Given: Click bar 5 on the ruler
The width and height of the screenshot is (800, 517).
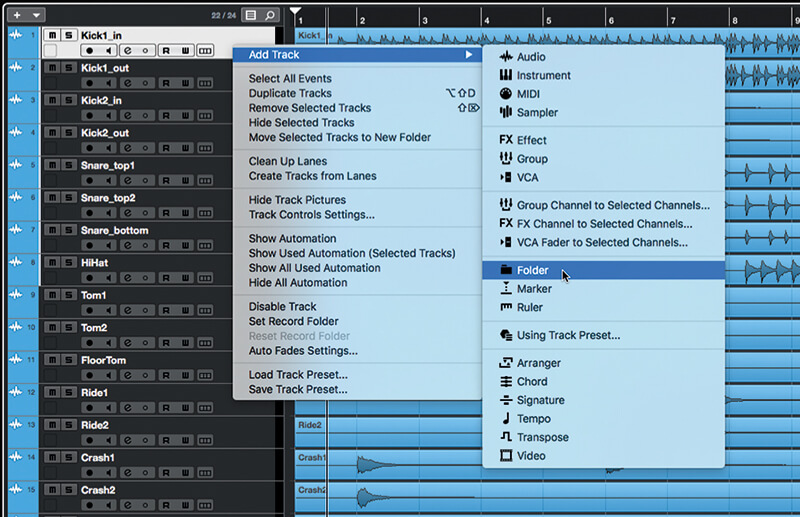Looking at the screenshot, I should pos(548,20).
